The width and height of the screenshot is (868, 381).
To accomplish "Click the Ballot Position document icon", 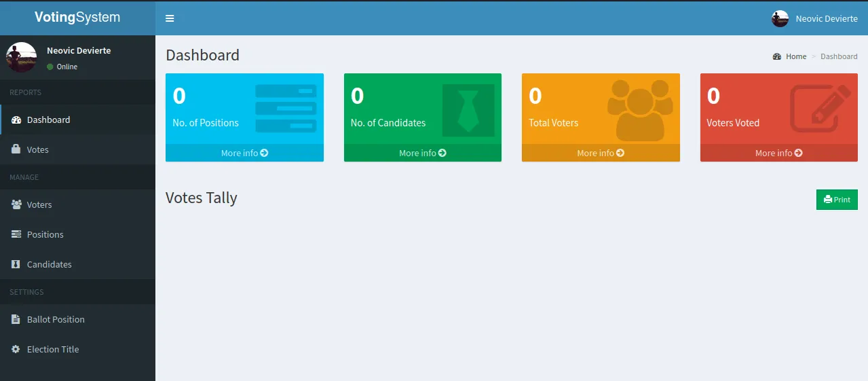I will click(x=16, y=319).
